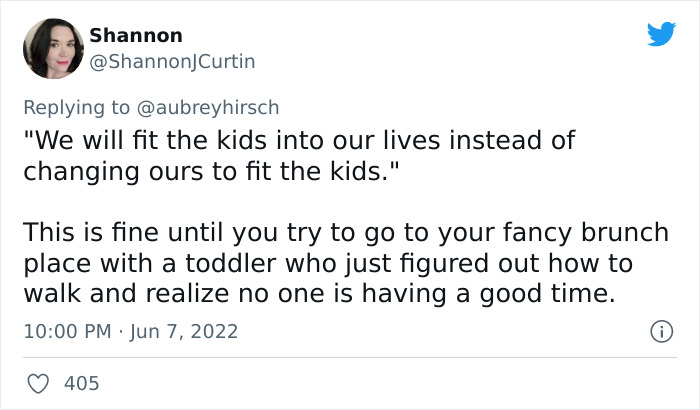Click the display name Shannon
700x410 pixels.
pyautogui.click(x=136, y=35)
